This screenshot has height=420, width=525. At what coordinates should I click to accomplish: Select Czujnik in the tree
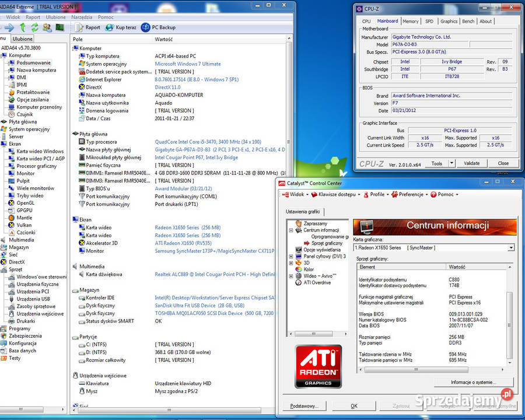click(24, 114)
